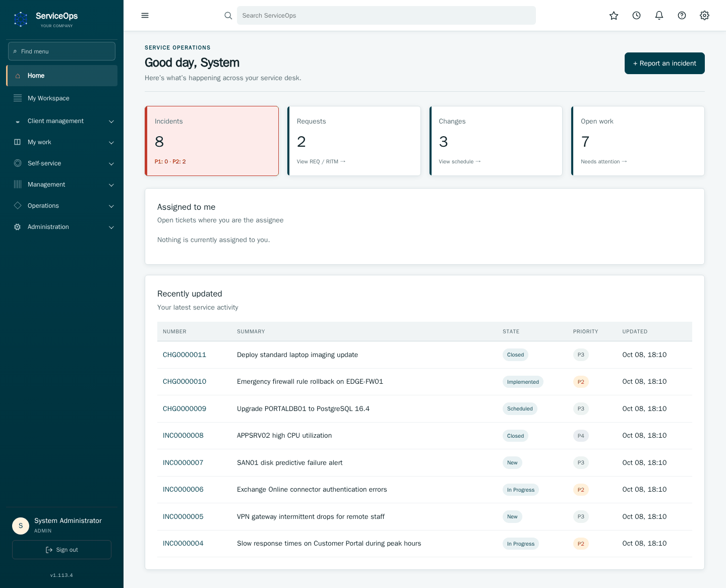Select Home in sidebar
Screen dimensions: 726x588
(62, 76)
